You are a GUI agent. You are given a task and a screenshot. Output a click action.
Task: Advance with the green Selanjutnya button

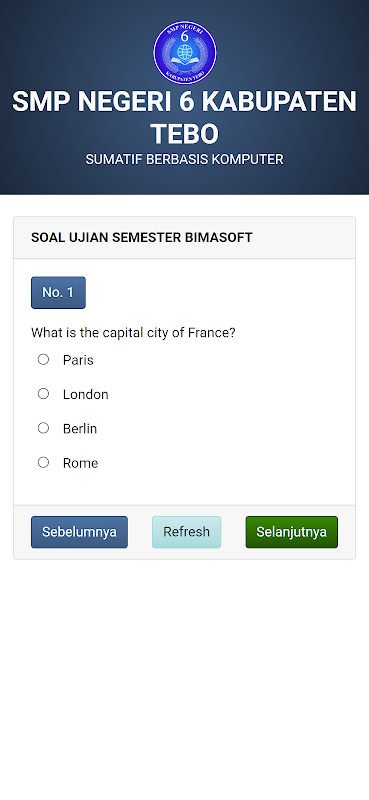[291, 532]
